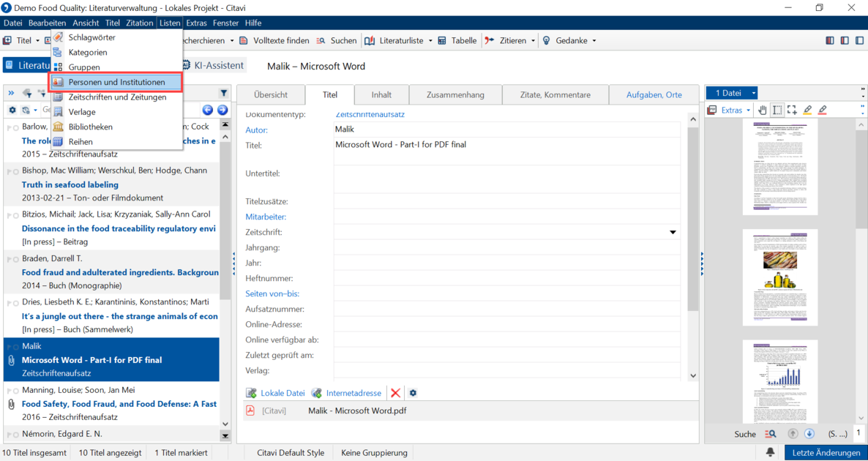Switch to single-pane layout icon

(x=859, y=40)
